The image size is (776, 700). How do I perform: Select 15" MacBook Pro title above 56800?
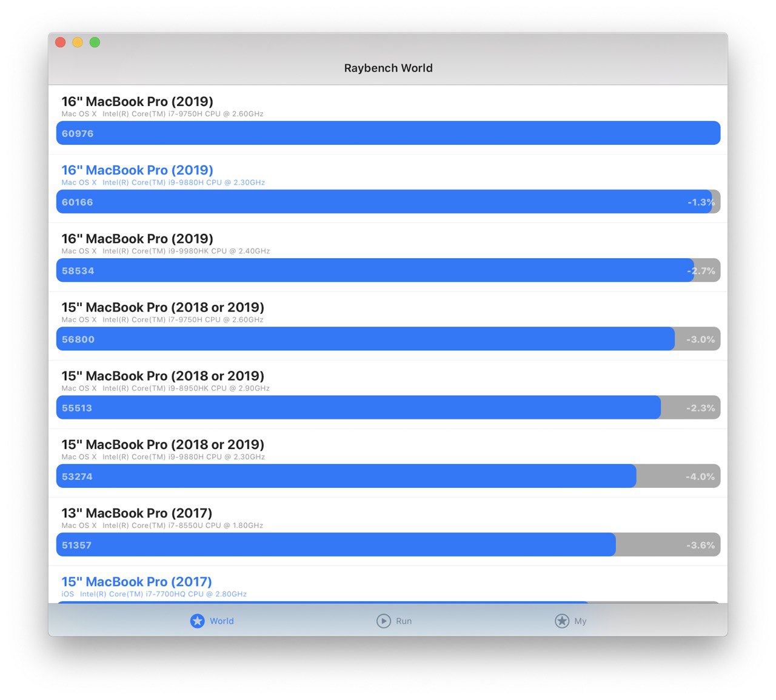(163, 307)
